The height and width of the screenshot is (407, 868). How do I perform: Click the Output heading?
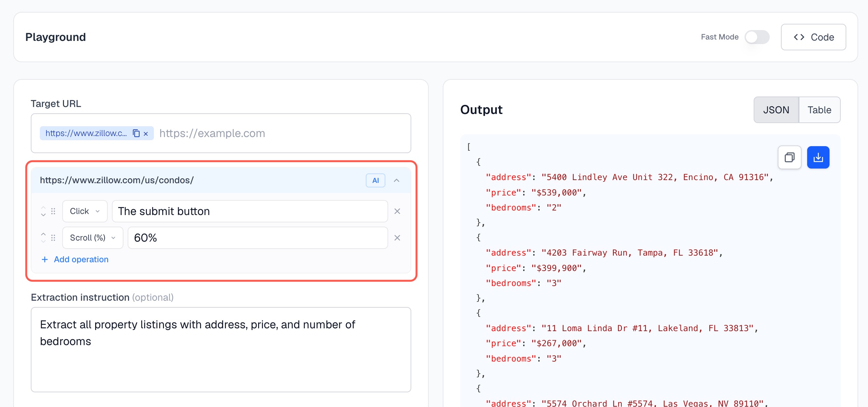tap(481, 110)
